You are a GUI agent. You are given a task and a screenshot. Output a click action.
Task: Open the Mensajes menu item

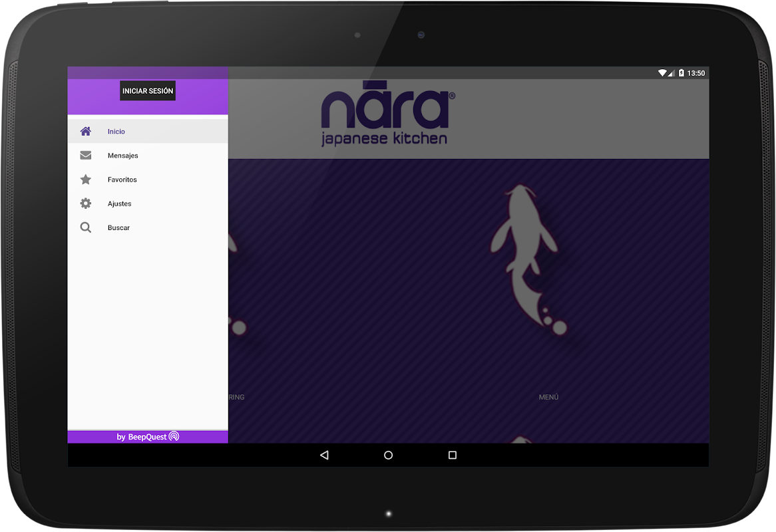click(148, 155)
